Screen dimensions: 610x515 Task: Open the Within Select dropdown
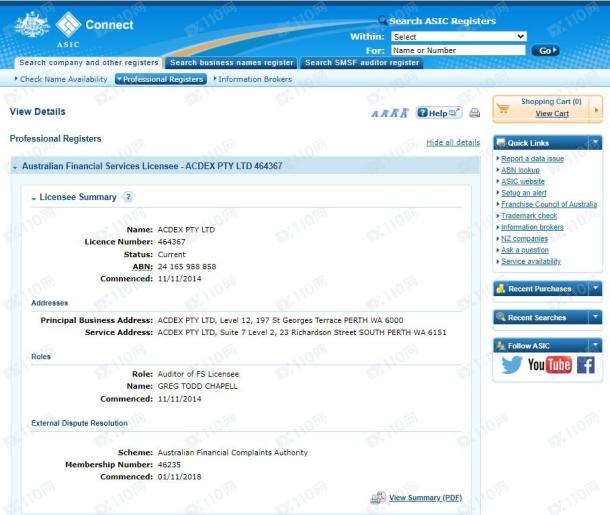tap(459, 37)
